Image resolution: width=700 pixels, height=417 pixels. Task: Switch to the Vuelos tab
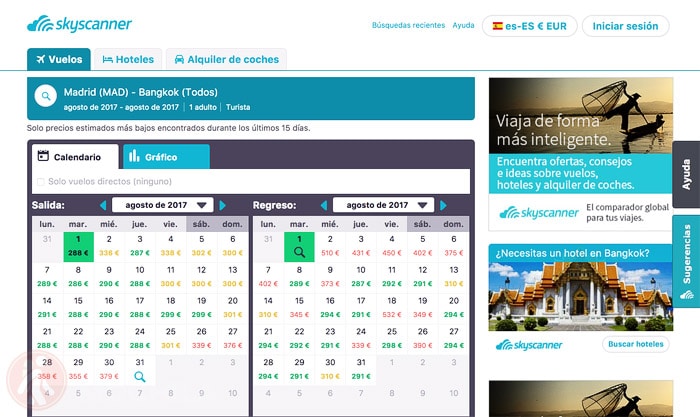(59, 59)
